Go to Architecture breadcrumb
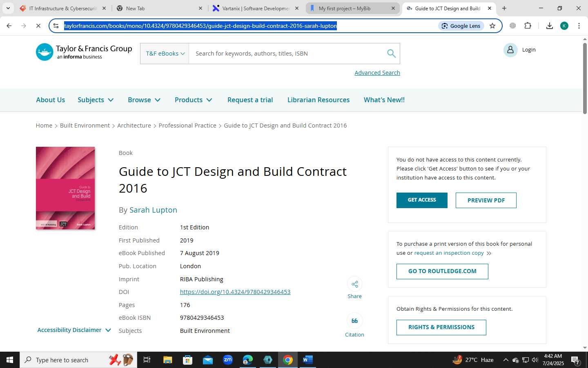 click(134, 126)
